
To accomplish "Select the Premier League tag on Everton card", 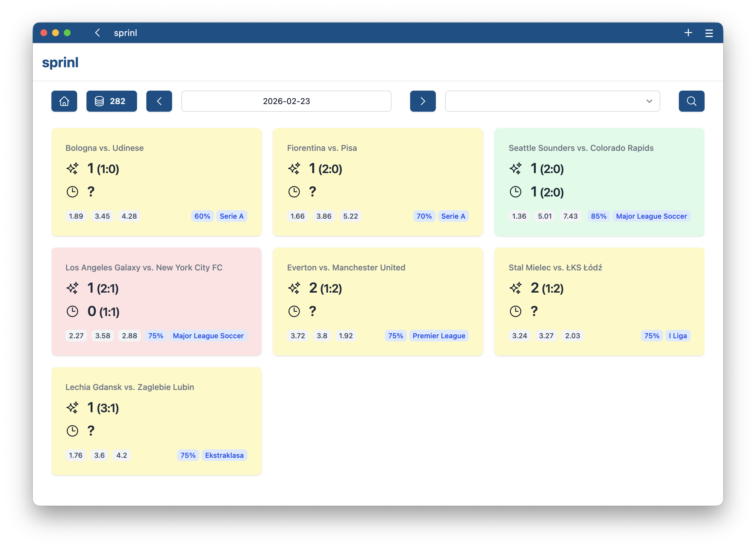I will [x=438, y=336].
